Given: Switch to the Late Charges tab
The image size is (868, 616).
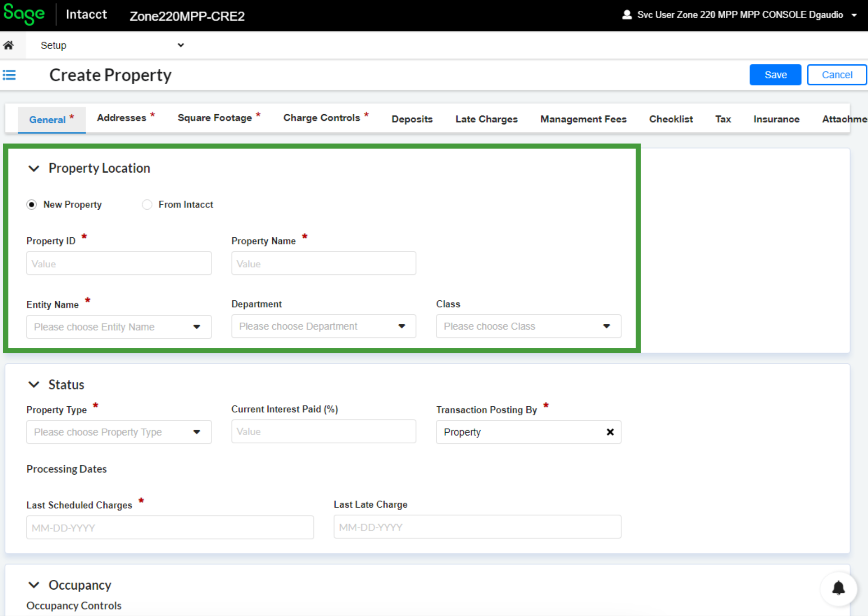Looking at the screenshot, I should tap(487, 119).
